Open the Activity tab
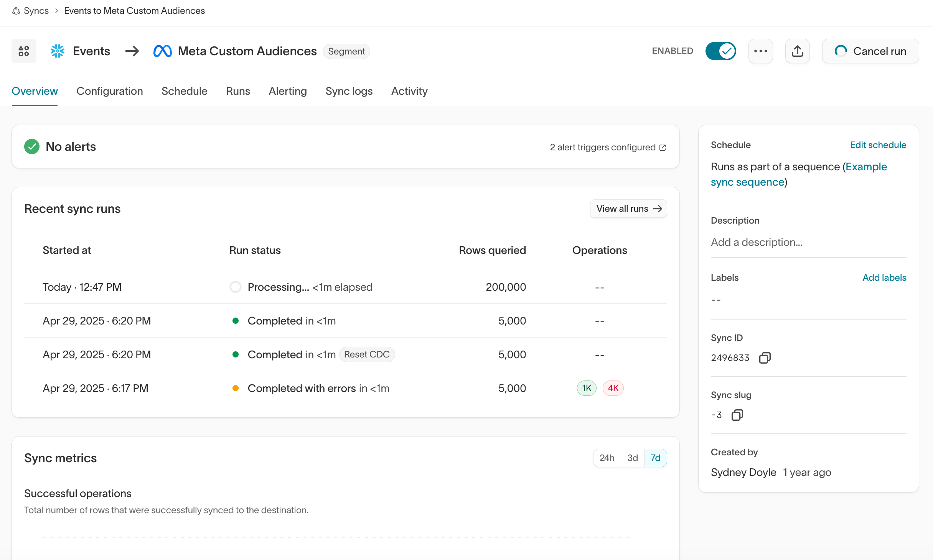The width and height of the screenshot is (933, 560). click(409, 91)
